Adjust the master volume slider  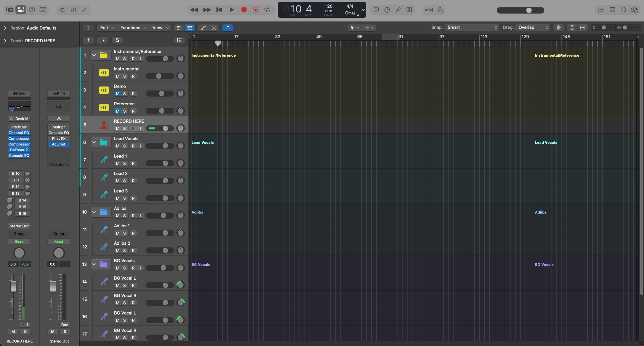pyautogui.click(x=528, y=10)
